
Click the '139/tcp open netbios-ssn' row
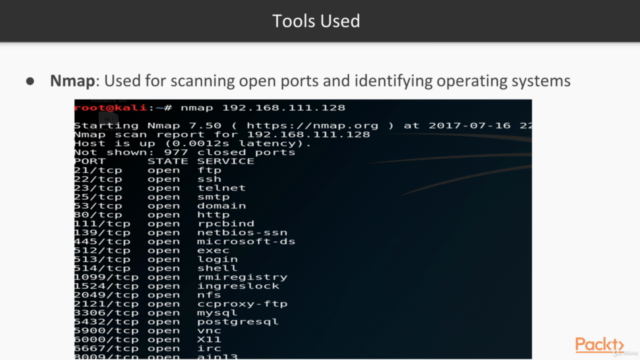coord(181,233)
